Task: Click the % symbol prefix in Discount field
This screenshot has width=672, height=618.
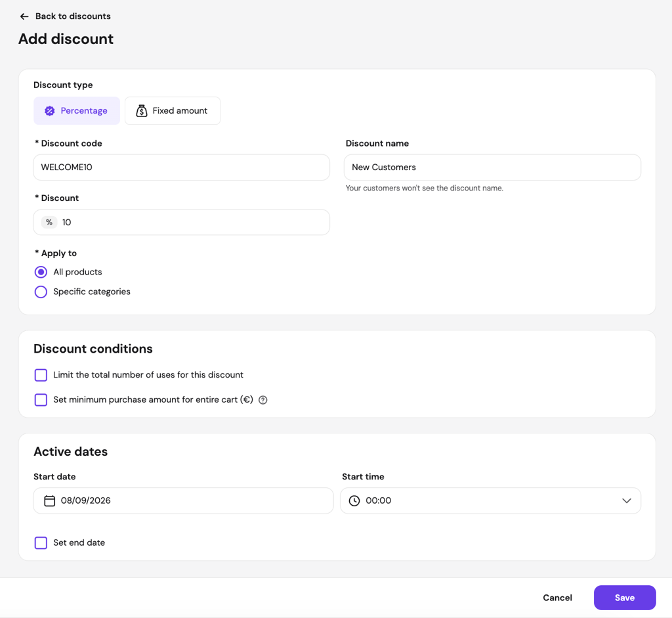Action: point(49,222)
